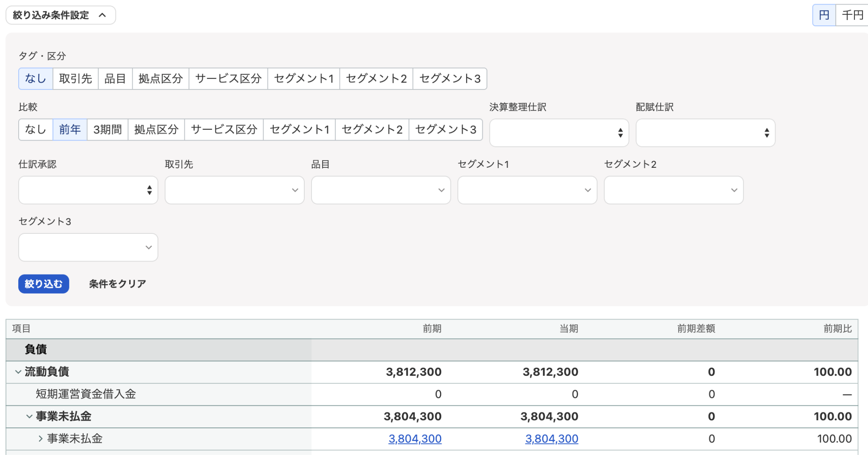Select セグメント2 in タグ・区分

(376, 78)
